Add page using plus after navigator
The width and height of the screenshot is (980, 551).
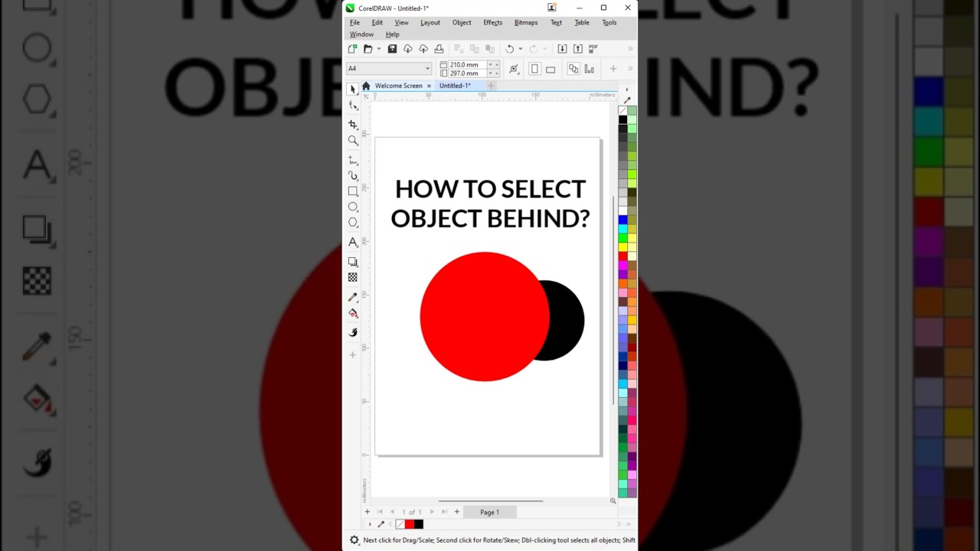[x=457, y=512]
